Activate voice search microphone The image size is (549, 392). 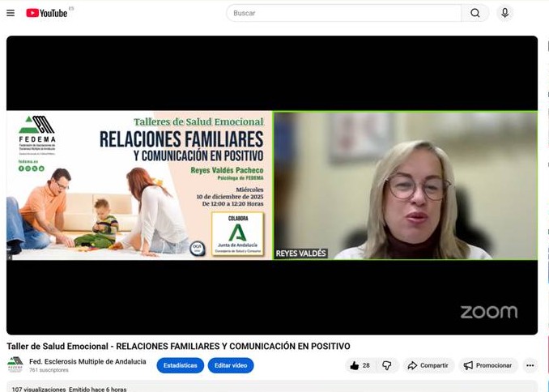504,13
